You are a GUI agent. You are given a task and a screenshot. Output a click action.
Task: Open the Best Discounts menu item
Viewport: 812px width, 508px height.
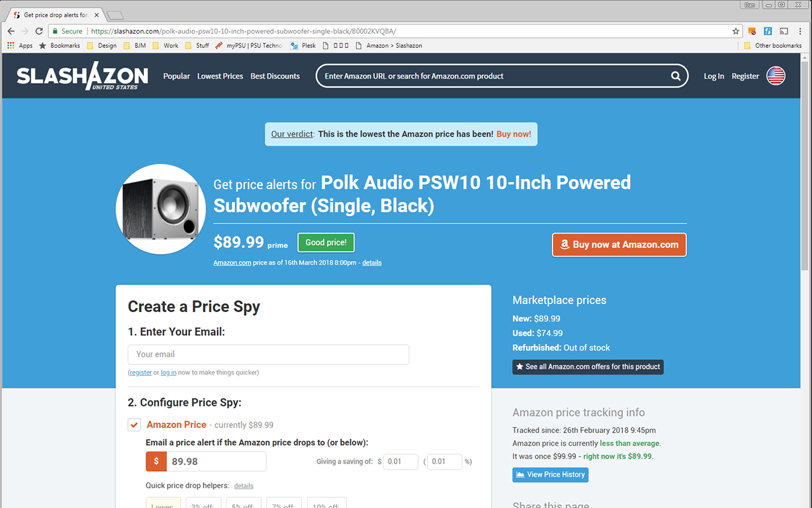(275, 76)
